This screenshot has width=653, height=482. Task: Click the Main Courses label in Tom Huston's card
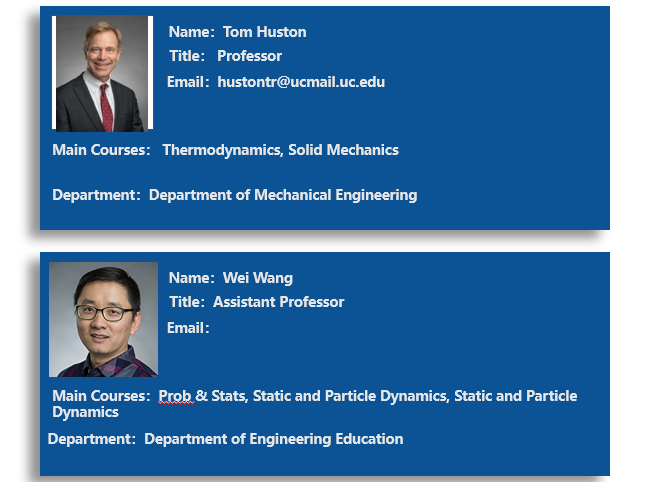[101, 150]
